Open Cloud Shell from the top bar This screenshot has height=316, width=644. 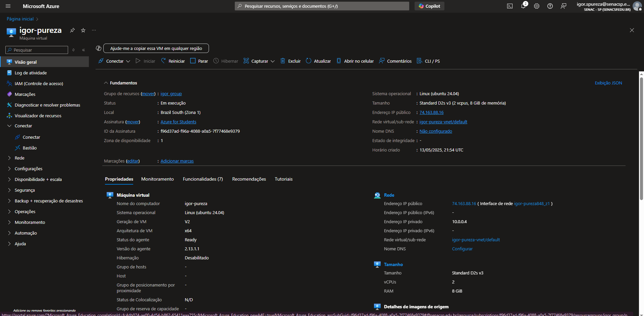[510, 6]
